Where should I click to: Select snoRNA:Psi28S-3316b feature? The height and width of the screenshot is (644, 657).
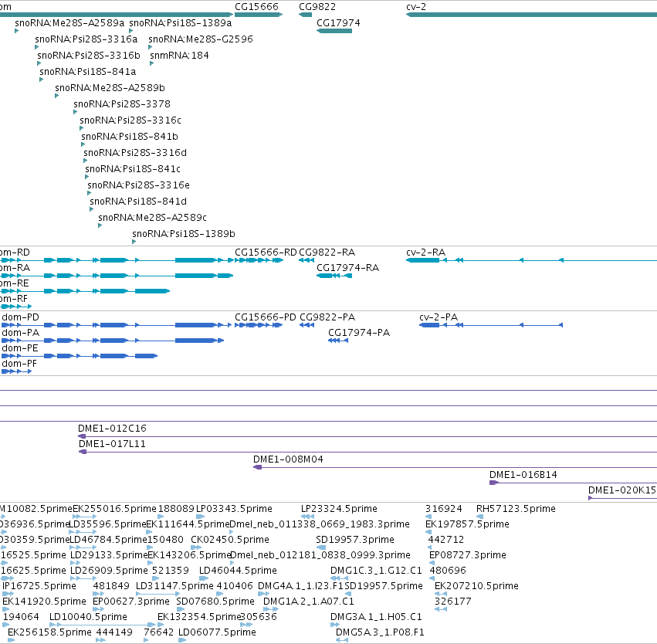click(39, 63)
